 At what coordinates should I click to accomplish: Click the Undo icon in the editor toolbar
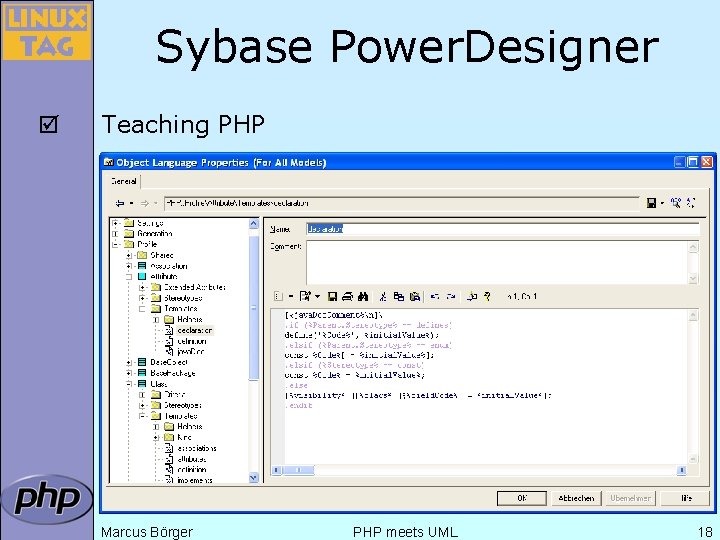point(435,297)
